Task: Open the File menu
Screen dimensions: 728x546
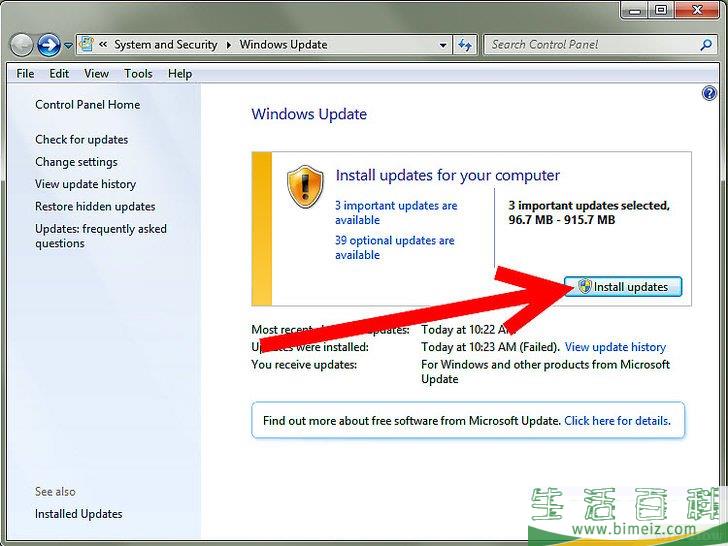Action: point(25,73)
